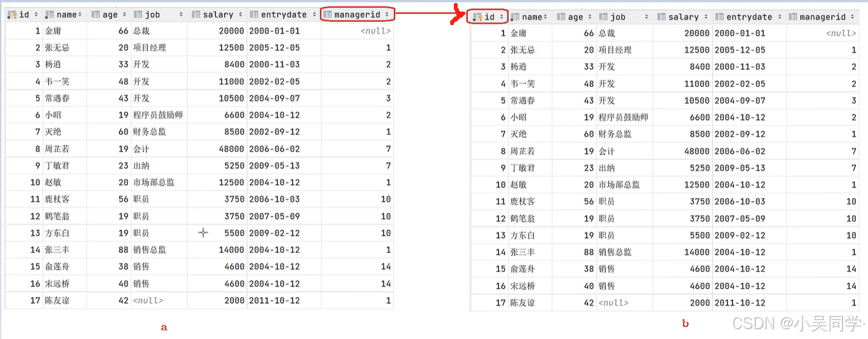Image resolution: width=868 pixels, height=339 pixels.
Task: Click the column icon beside managerid in table a
Action: [328, 15]
